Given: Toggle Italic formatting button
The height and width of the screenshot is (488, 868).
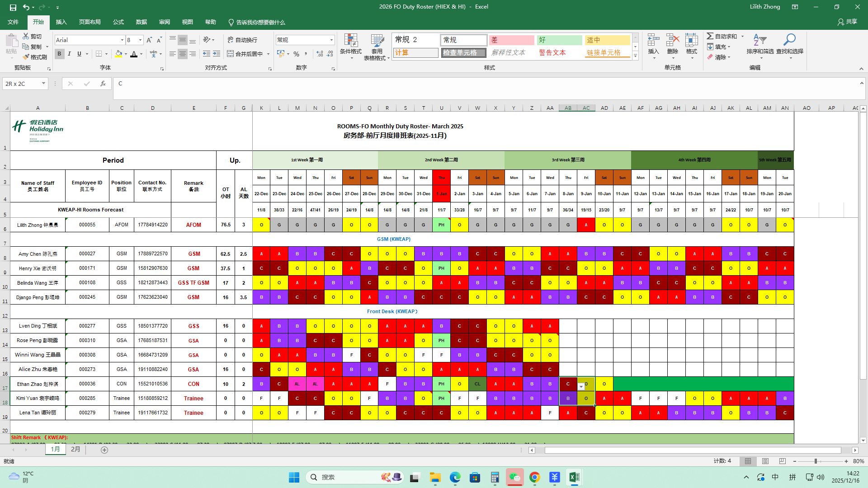Looking at the screenshot, I should [x=69, y=54].
